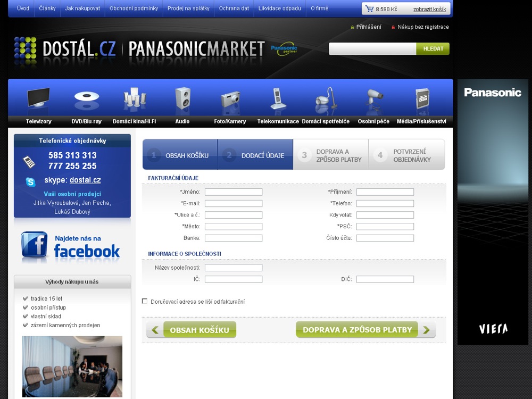532x399 pixels.
Task: Continue to Doprava a způsob platby
Action: pyautogui.click(x=365, y=330)
